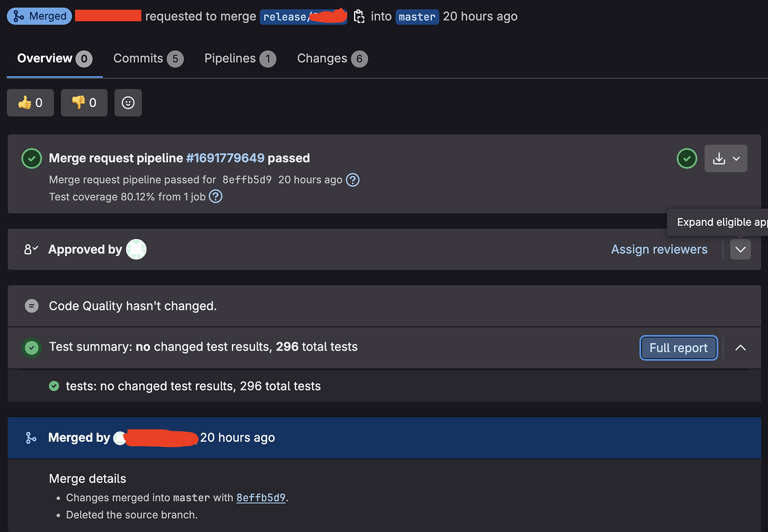Collapse the Test summary section

coord(740,347)
